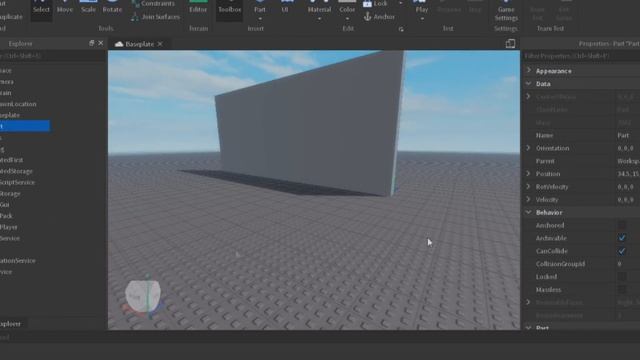Select ServerScriptService in Explorer

(x=18, y=182)
